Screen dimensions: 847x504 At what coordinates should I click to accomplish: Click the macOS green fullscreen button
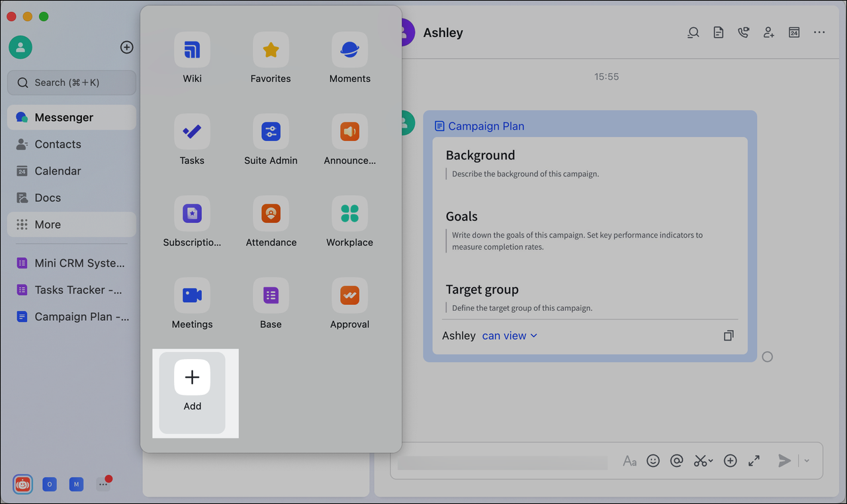point(44,17)
